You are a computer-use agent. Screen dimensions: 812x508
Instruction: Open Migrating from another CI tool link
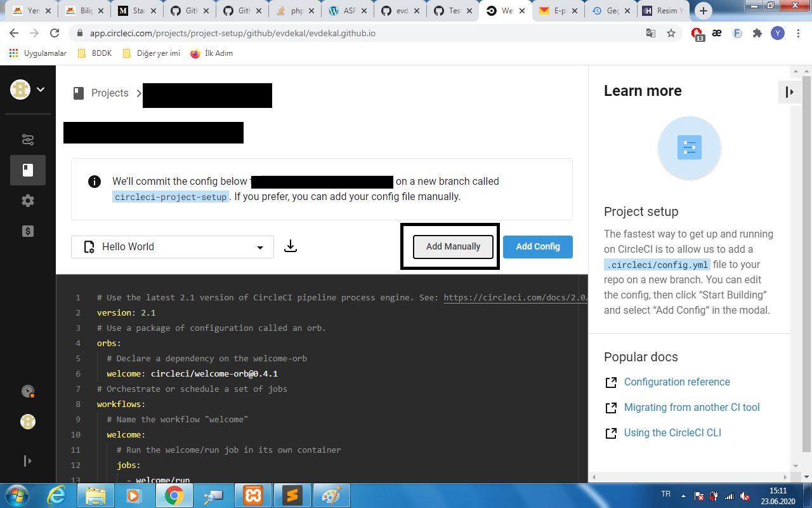[691, 407]
